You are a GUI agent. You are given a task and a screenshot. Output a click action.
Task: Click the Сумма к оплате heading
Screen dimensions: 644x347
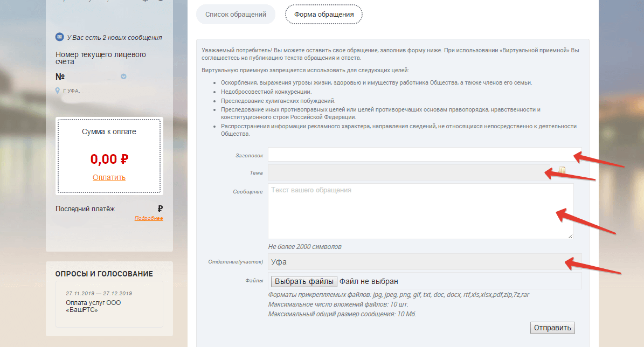click(109, 131)
